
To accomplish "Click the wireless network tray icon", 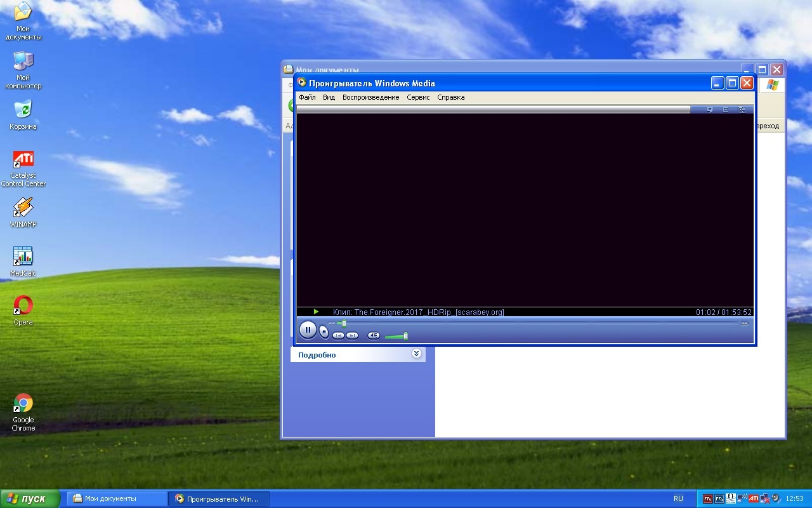I will (742, 498).
